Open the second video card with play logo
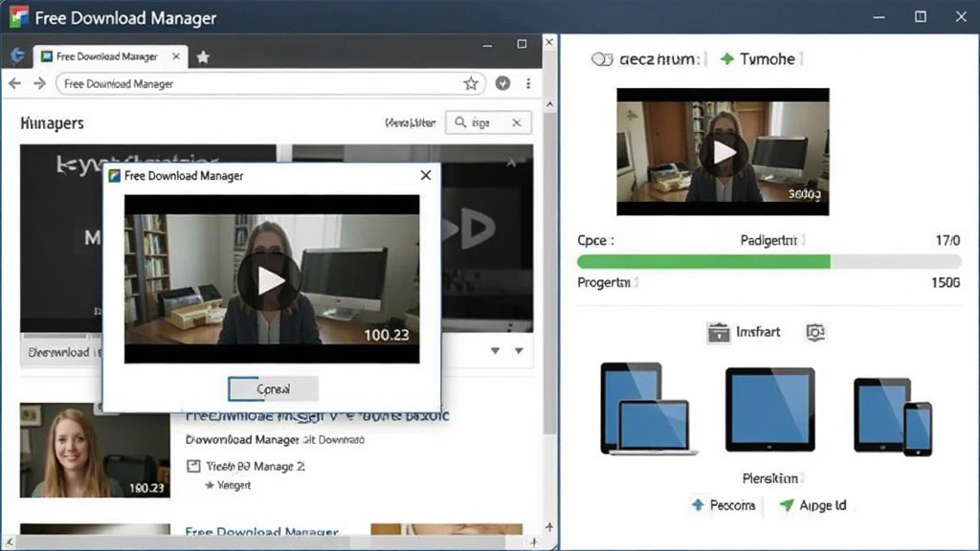Image resolution: width=980 pixels, height=551 pixels. pos(487,237)
